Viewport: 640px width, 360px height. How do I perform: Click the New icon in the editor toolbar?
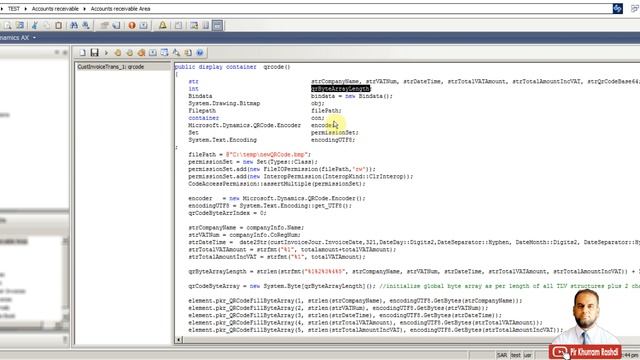coord(83,53)
